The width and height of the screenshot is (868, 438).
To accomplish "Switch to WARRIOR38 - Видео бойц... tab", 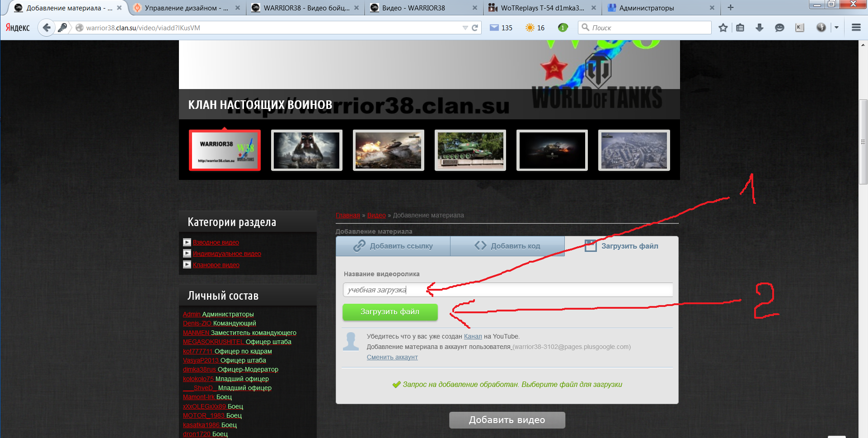I will coord(306,8).
